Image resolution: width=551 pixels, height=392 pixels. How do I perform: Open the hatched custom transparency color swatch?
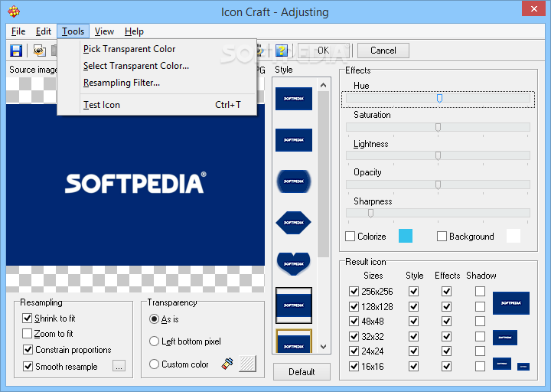tap(247, 364)
